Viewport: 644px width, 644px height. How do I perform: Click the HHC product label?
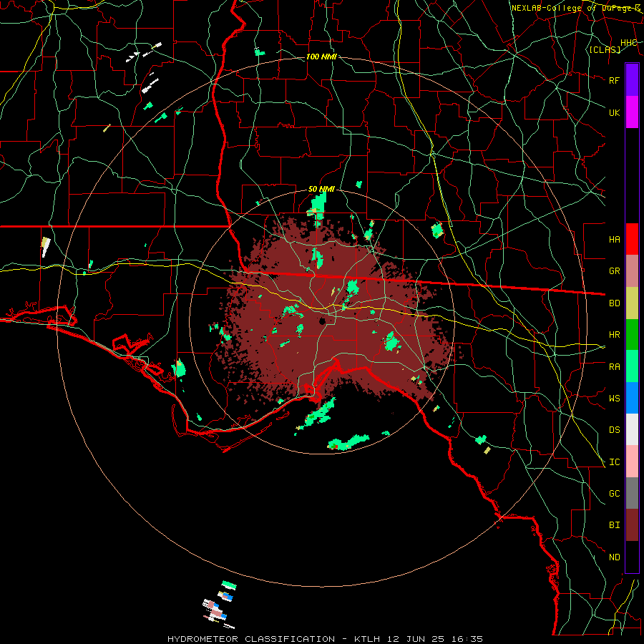[x=628, y=43]
